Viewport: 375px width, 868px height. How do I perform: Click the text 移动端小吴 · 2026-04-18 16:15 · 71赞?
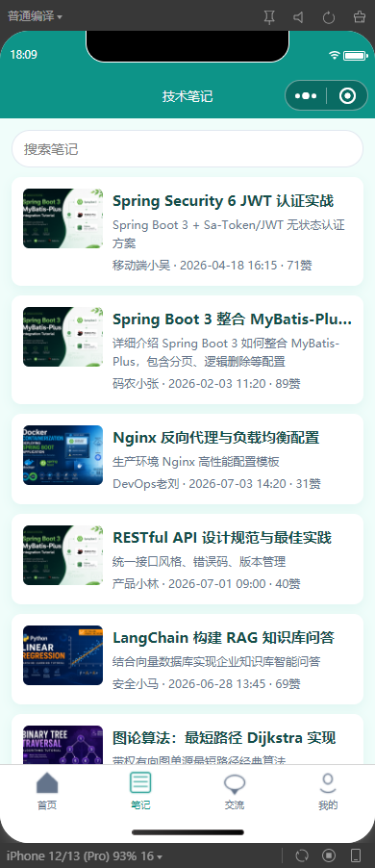pyautogui.click(x=212, y=266)
